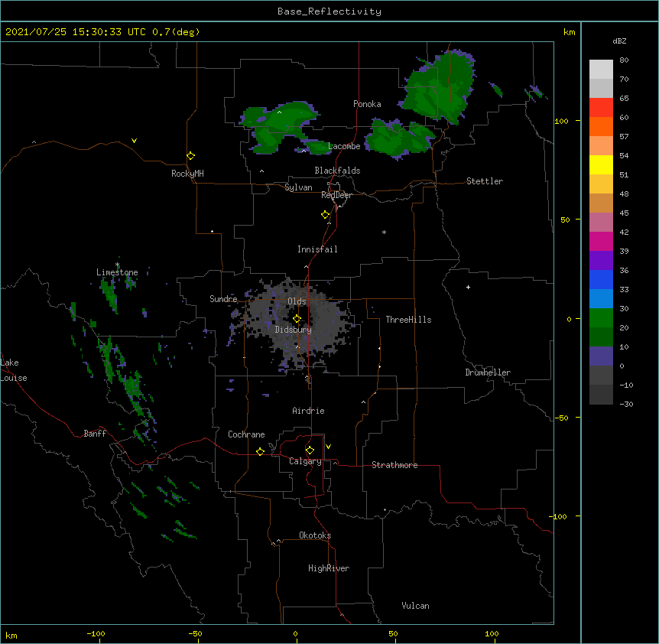Image resolution: width=659 pixels, height=644 pixels.
Task: Click the white plus marker north of Drumheller
Action: point(468,287)
